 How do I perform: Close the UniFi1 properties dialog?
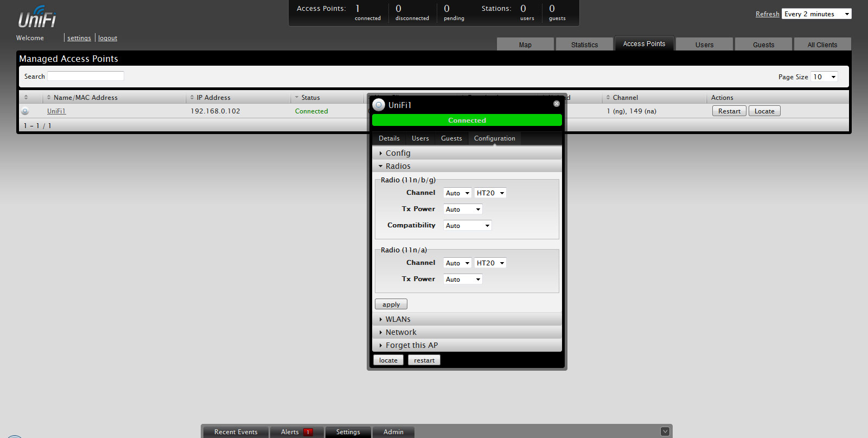(556, 104)
